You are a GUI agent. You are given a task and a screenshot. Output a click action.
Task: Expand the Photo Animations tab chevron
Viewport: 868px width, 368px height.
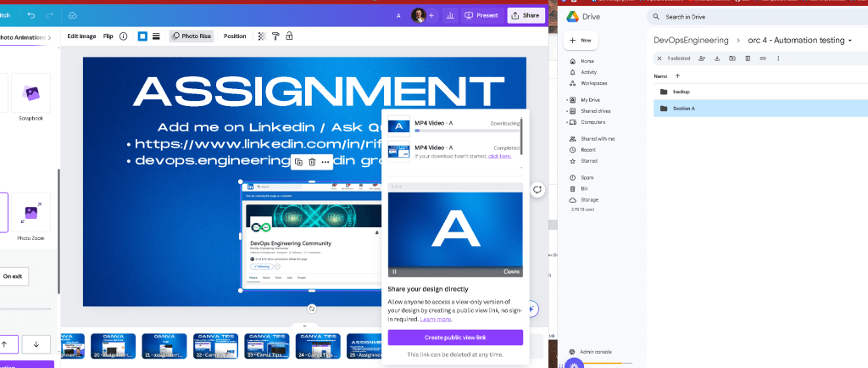coord(49,37)
